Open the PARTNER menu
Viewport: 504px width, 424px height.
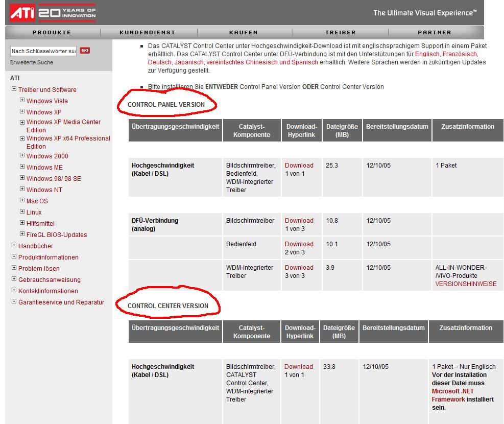(435, 33)
